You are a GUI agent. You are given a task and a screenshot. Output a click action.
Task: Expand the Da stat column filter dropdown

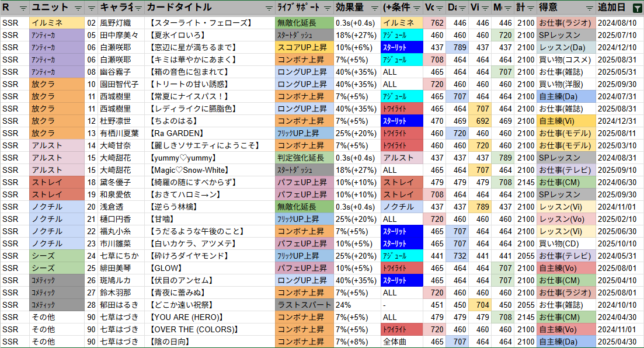click(x=461, y=8)
